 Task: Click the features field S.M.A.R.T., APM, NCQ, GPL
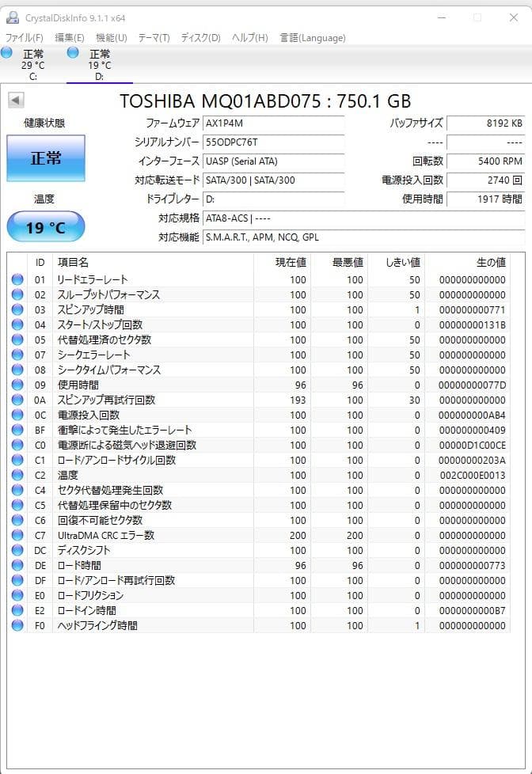pos(363,237)
